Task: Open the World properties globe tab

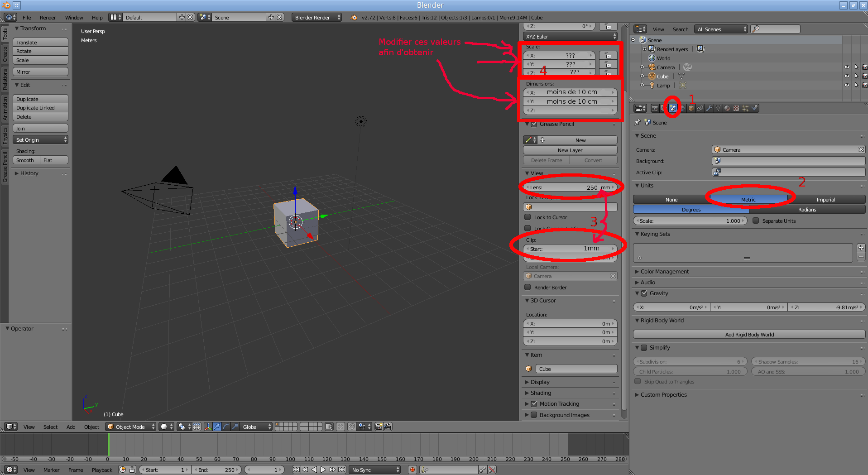Action: click(x=682, y=108)
